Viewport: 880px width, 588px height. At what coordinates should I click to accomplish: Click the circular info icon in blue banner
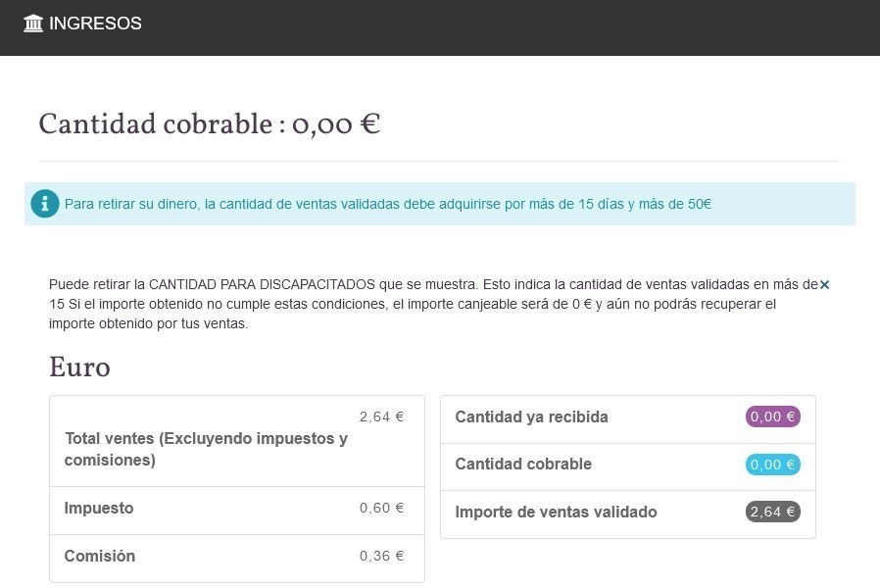tap(45, 204)
